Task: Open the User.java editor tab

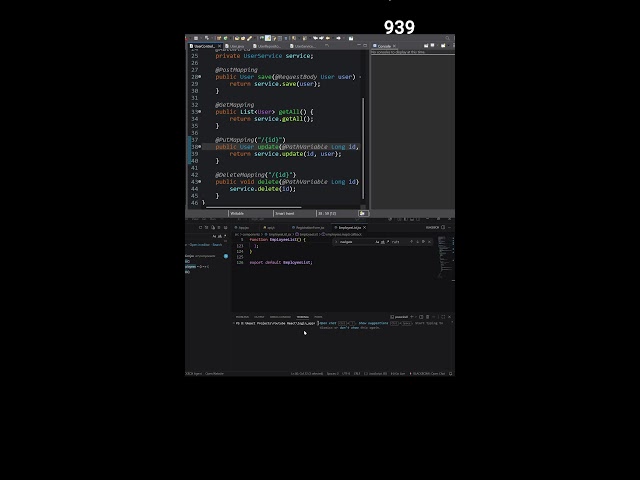Action: click(237, 46)
